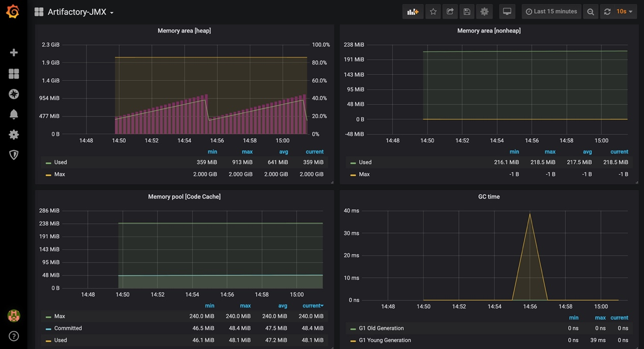Image resolution: width=644 pixels, height=349 pixels.
Task: Sort GC time legend by max column
Action: 600,318
